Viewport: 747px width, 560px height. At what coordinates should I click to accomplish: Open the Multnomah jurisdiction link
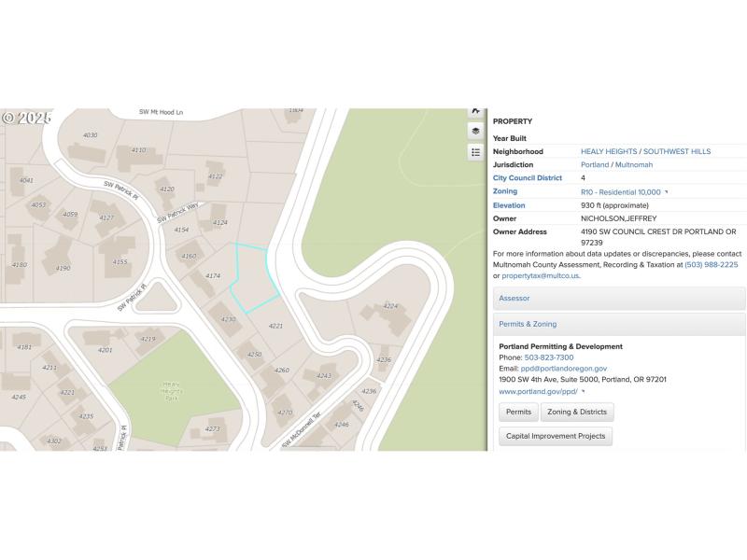pos(634,164)
